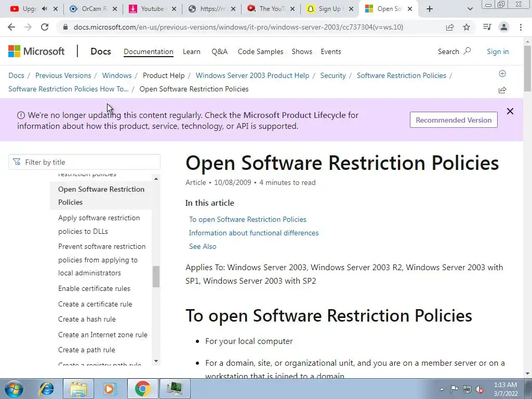Click the sidebar scrollbar thumb
This screenshot has height=399, width=532.
coord(156,276)
